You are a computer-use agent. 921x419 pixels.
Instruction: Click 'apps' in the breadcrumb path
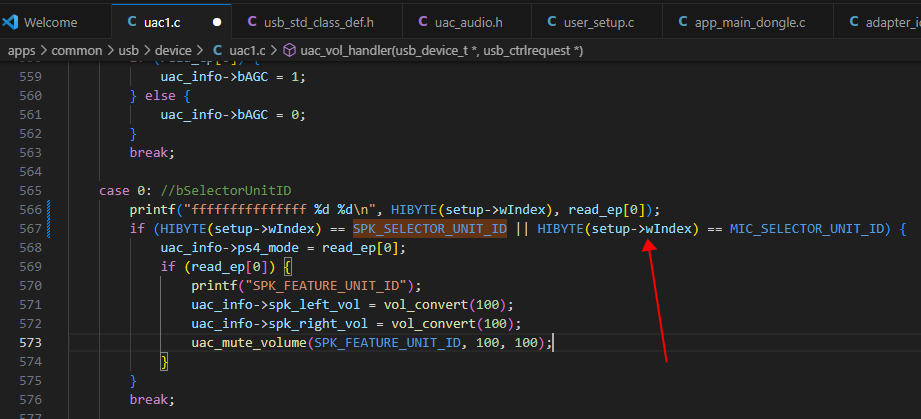[22, 51]
